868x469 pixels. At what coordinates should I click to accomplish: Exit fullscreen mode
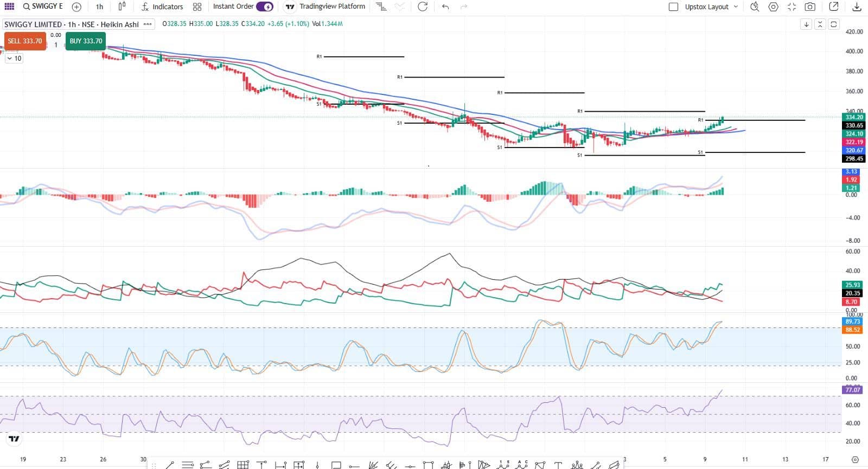pos(792,7)
